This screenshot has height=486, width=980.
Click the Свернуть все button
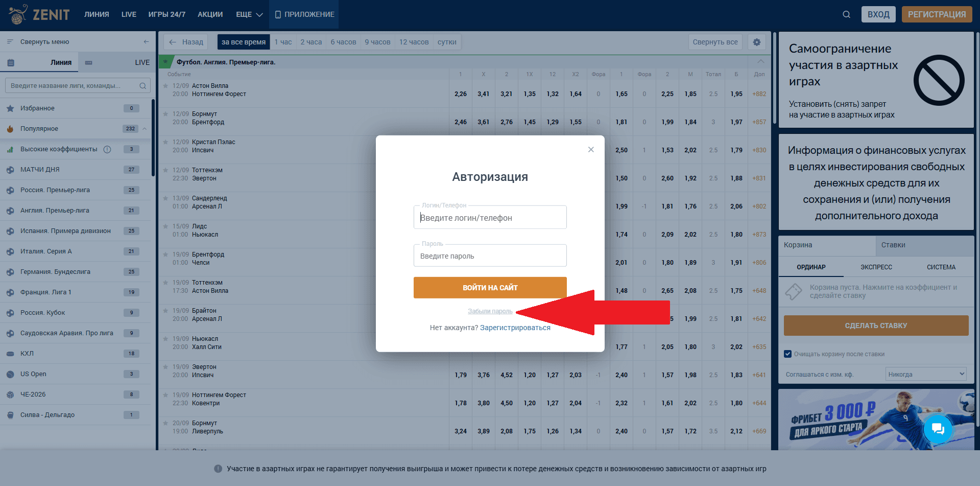715,42
